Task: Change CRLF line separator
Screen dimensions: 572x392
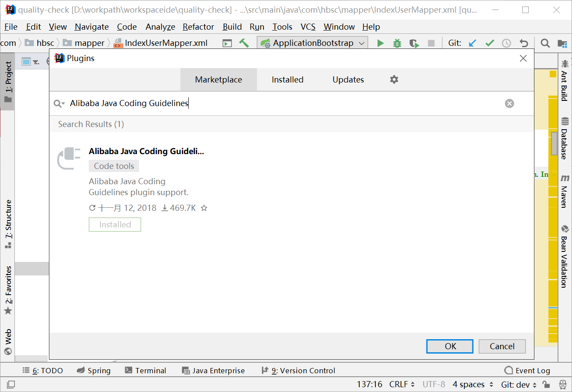Action: (x=402, y=385)
